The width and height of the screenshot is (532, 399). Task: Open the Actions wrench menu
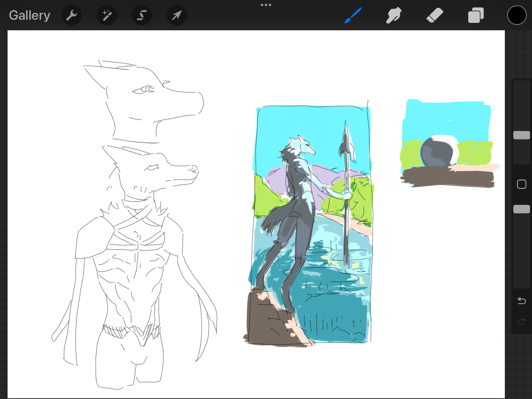[71, 15]
